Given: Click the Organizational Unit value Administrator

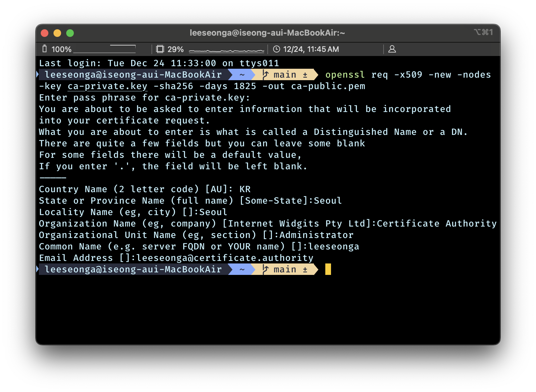Looking at the screenshot, I should (x=316, y=235).
